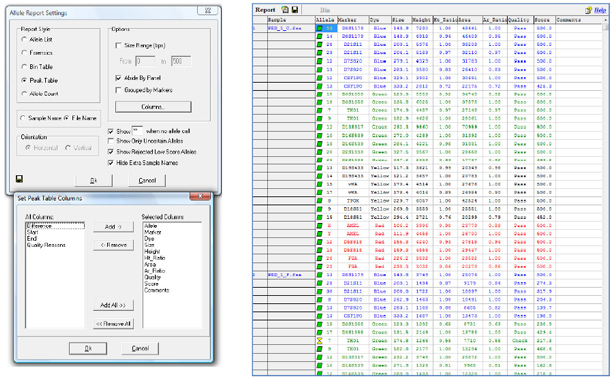This screenshot has width=616, height=381.
Task: Toggle Hide Extra Sample Names checkbox
Action: pyautogui.click(x=111, y=163)
